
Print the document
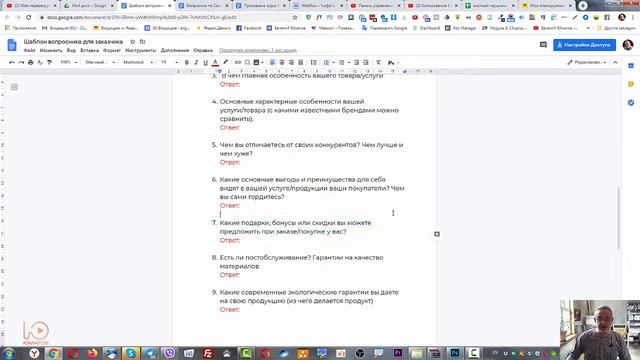(x=31, y=62)
